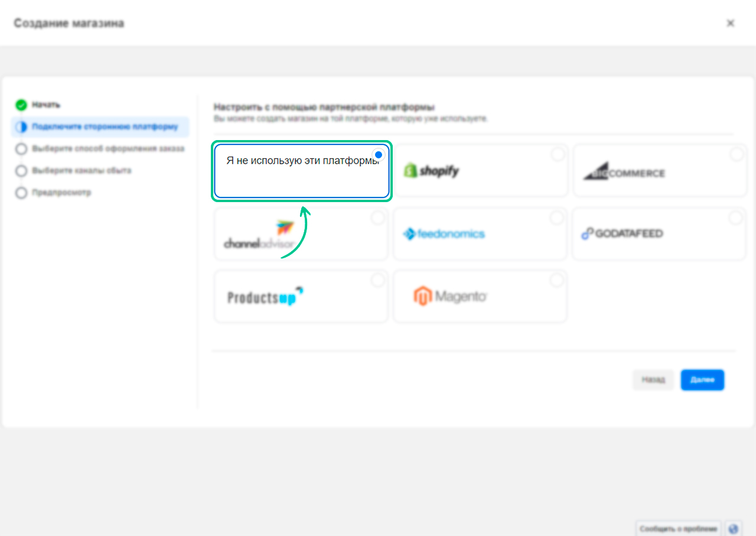
Task: Click the ChannelAdvisor logo
Action: (259, 235)
